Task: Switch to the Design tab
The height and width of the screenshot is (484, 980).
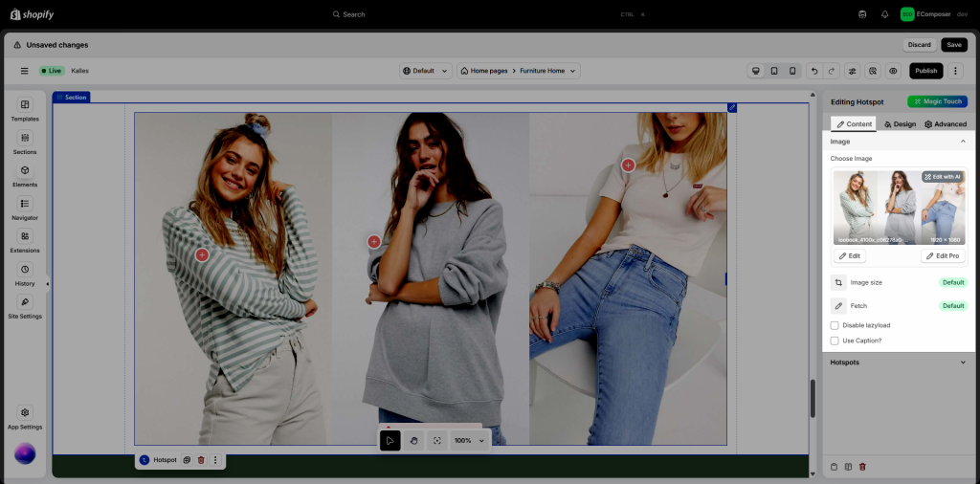Action: pos(899,124)
